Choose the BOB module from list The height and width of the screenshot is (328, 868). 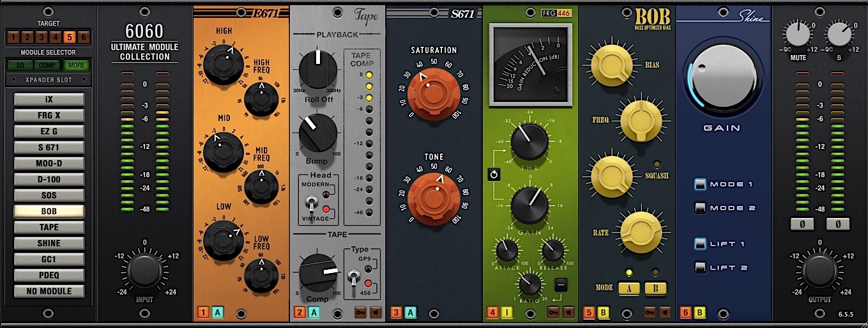(49, 211)
